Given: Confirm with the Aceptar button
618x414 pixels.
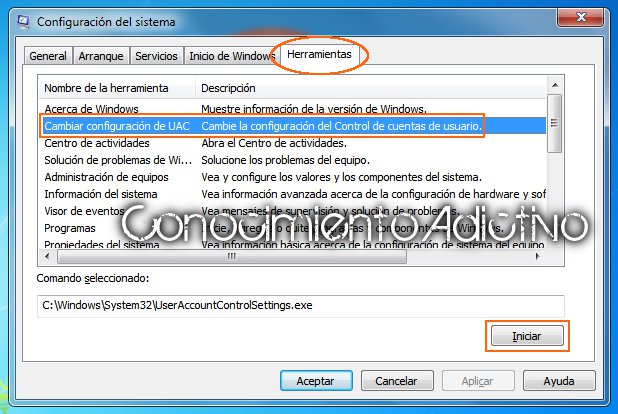Looking at the screenshot, I should tap(316, 380).
